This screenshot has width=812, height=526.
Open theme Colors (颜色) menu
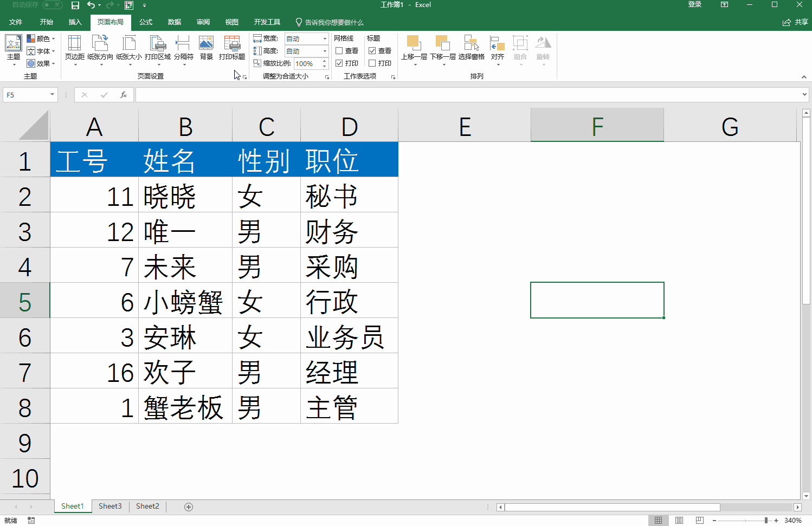tap(41, 38)
